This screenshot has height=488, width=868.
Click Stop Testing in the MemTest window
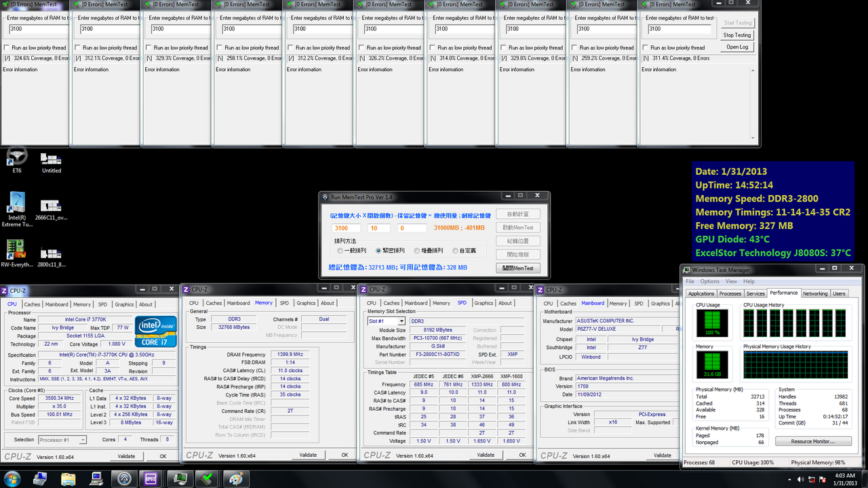(737, 35)
